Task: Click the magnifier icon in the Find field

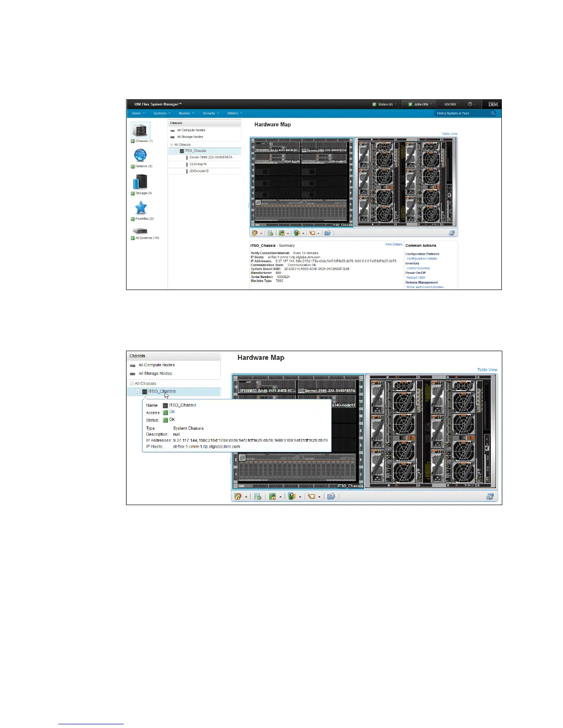Action: [493, 113]
